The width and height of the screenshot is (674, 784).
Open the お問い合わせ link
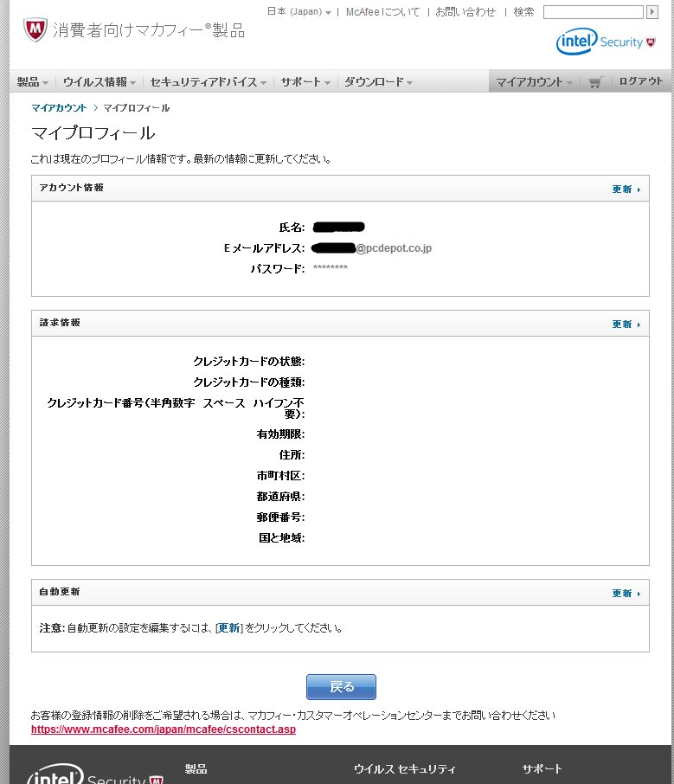[465, 11]
